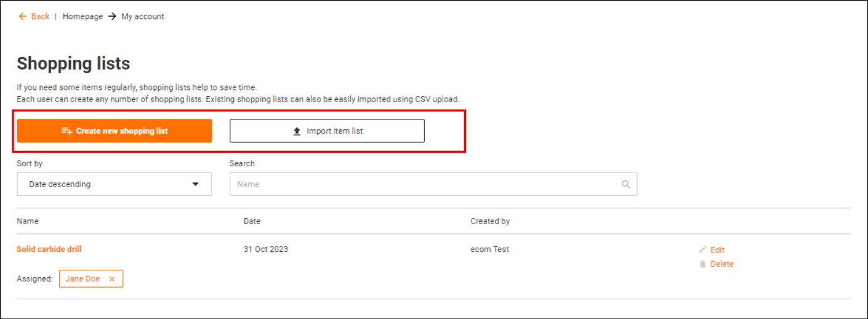Click the Created by column header
Image resolution: width=868 pixels, height=319 pixels.
coord(490,221)
